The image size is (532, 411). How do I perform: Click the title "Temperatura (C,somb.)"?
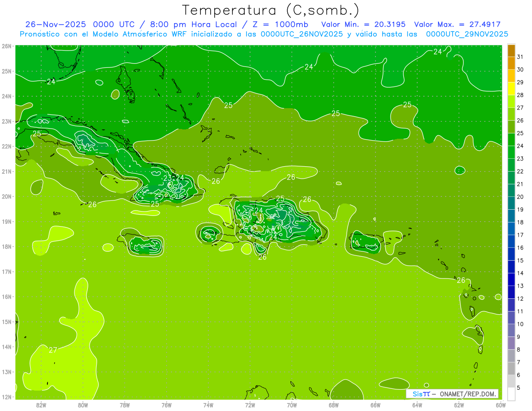(x=270, y=10)
